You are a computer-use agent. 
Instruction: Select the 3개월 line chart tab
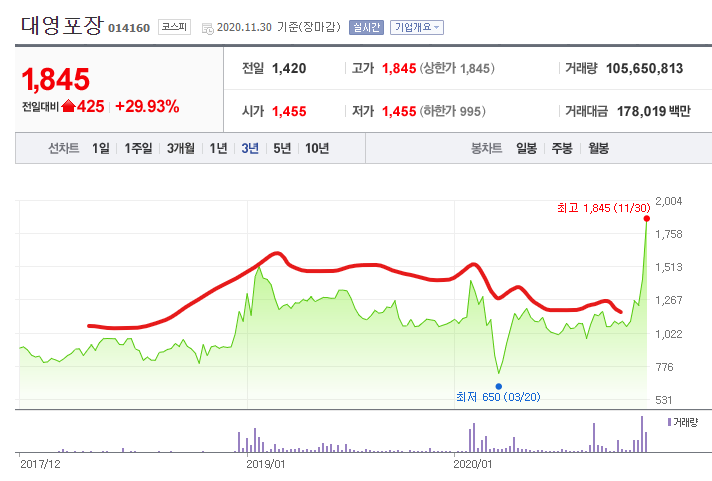coord(180,148)
